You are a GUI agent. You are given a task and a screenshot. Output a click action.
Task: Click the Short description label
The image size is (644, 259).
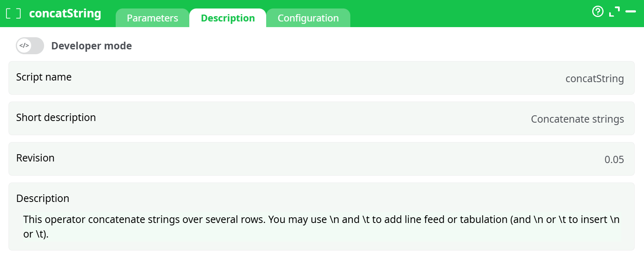pos(56,117)
